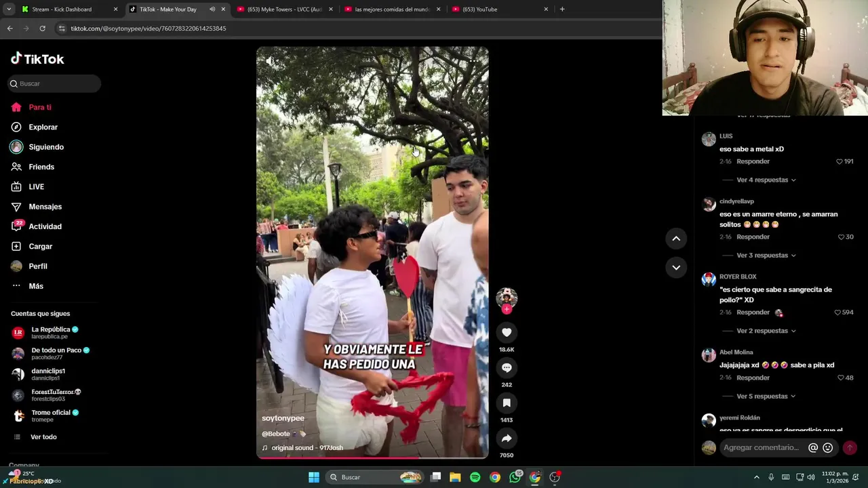Viewport: 868px width, 488px height.
Task: Go to Explorar page
Action: tap(34, 127)
